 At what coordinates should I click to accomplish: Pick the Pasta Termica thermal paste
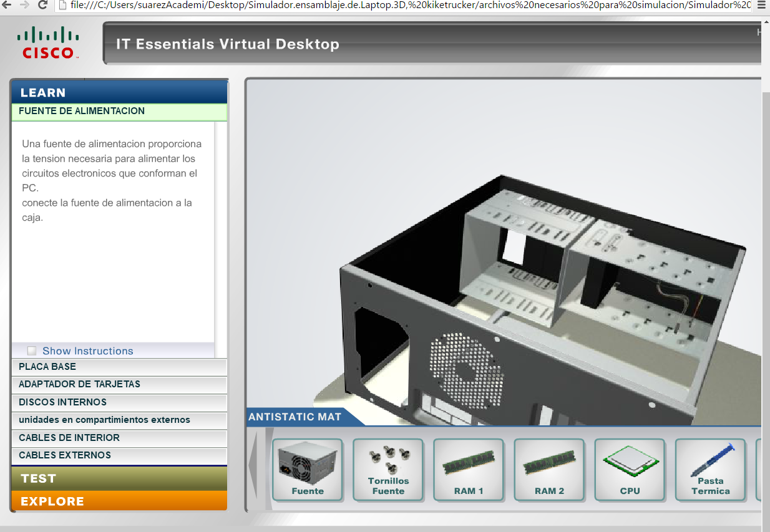point(710,469)
